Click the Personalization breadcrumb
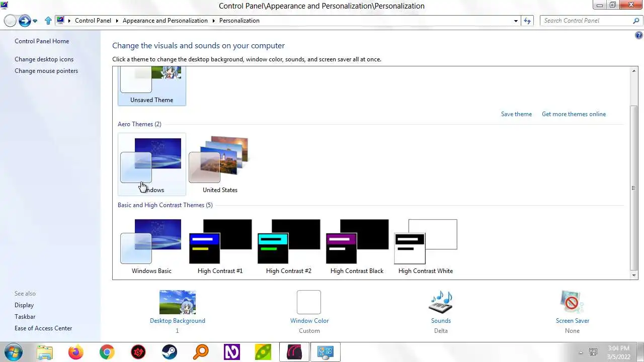This screenshot has width=644, height=362. [x=239, y=21]
